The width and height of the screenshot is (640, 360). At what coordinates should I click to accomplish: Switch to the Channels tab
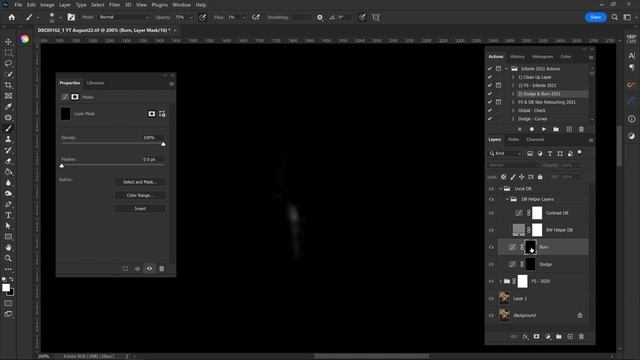tap(535, 140)
